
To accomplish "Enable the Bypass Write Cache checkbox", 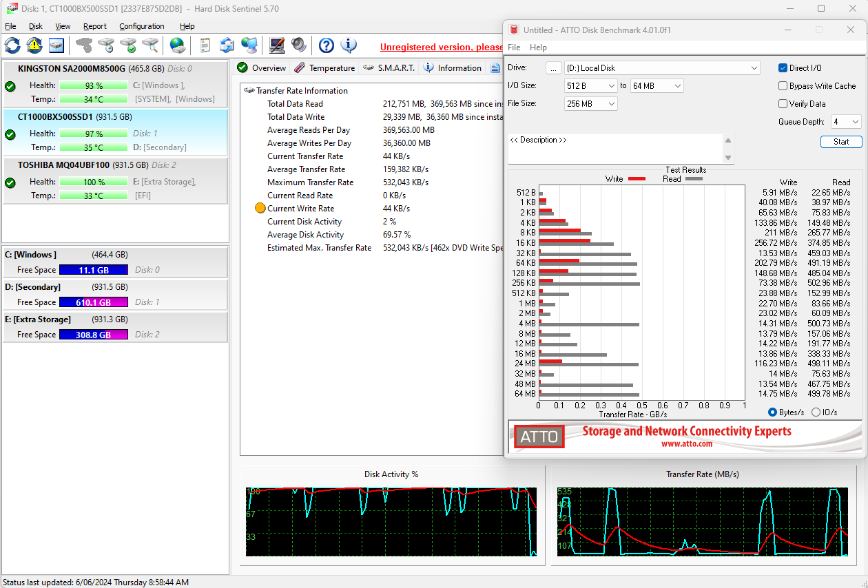I will click(x=783, y=86).
